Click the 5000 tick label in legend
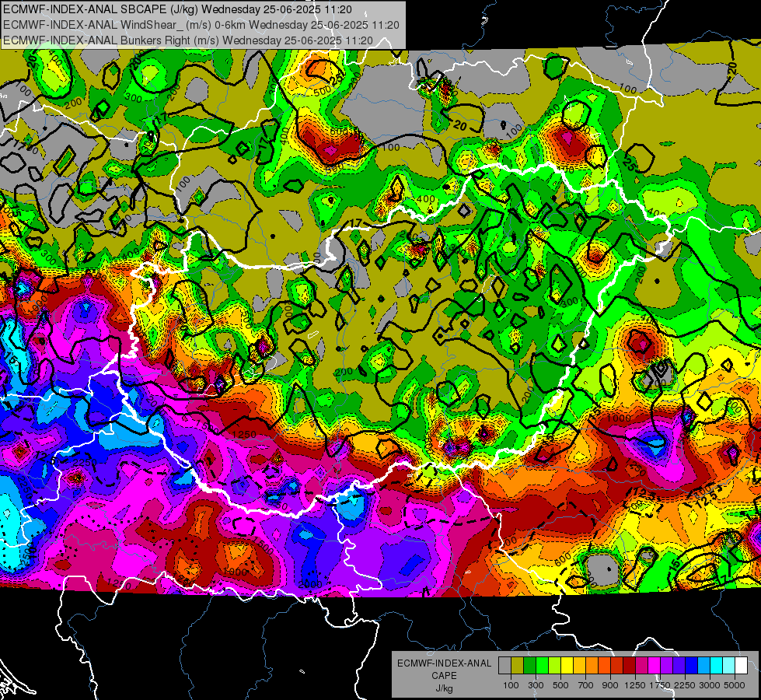 (x=735, y=685)
